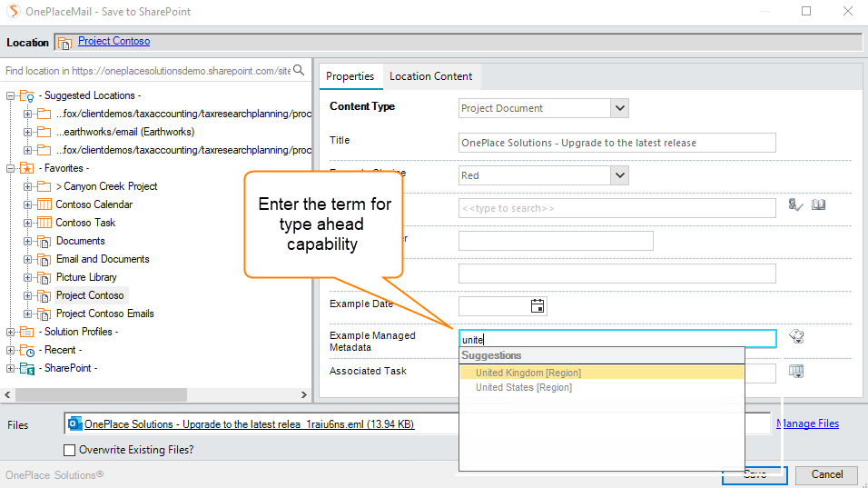The width and height of the screenshot is (868, 488).
Task: Click the earthworks/email folder icon
Action: click(44, 132)
